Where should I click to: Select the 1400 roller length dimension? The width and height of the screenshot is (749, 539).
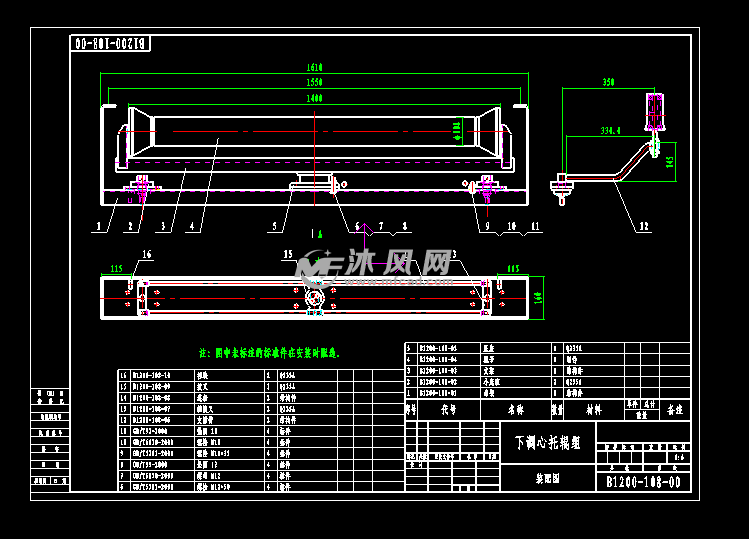coord(314,99)
